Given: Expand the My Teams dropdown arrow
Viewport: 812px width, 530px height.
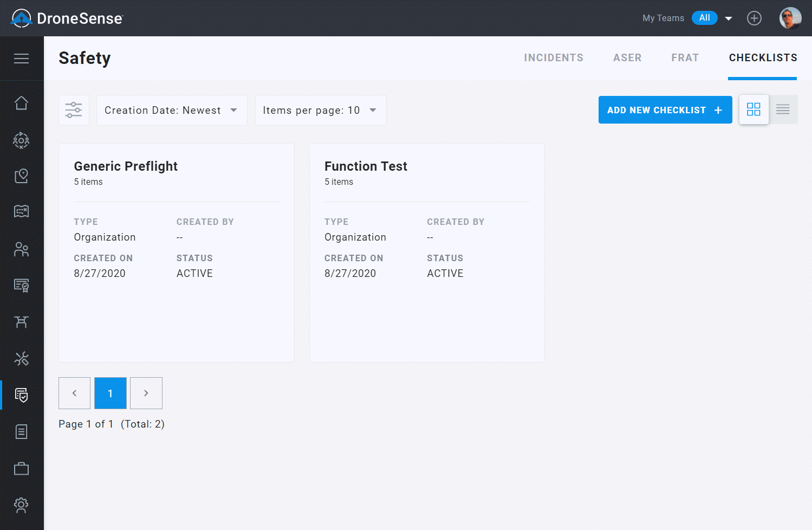Looking at the screenshot, I should point(729,18).
